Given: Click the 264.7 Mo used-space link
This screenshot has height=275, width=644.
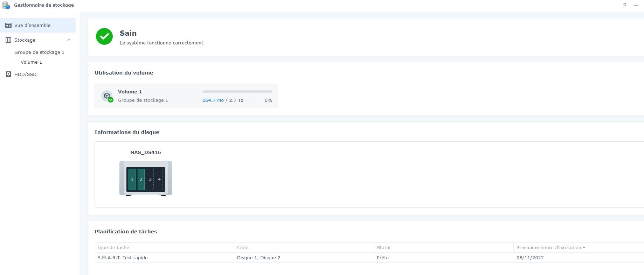Looking at the screenshot, I should (213, 100).
